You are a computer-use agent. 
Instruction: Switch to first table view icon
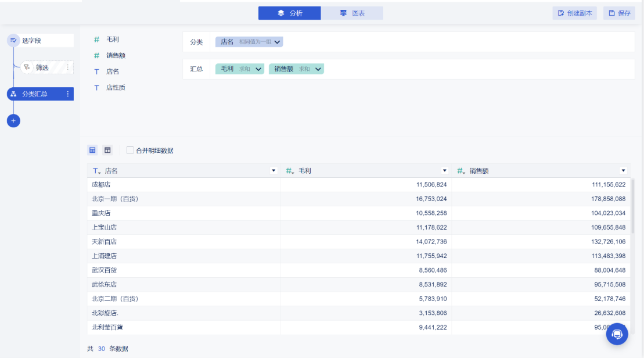click(92, 151)
